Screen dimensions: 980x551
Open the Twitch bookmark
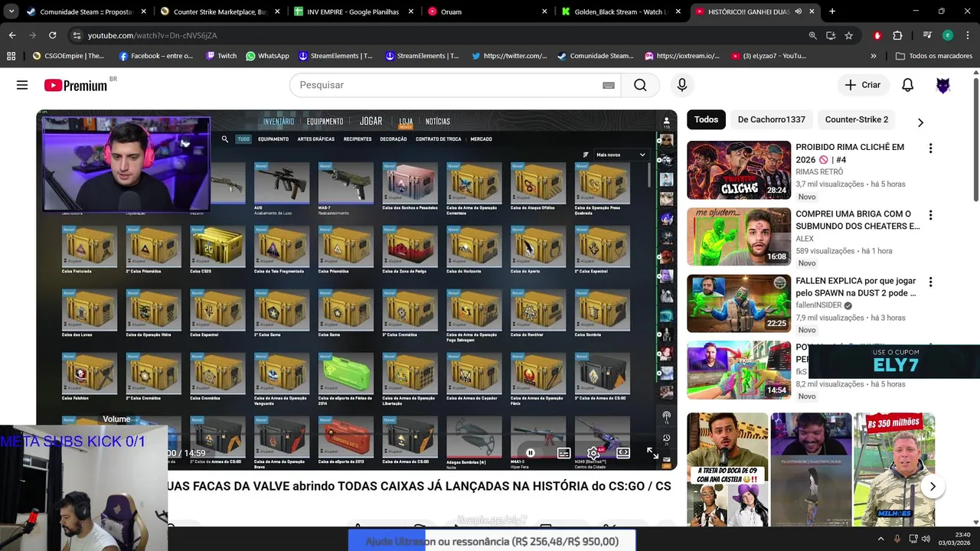(221, 56)
